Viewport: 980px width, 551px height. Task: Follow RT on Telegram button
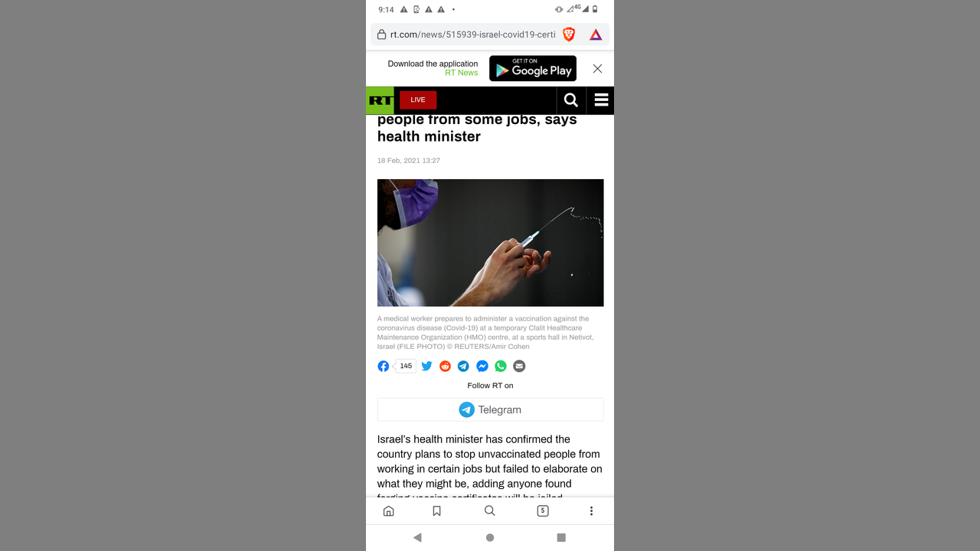tap(490, 409)
